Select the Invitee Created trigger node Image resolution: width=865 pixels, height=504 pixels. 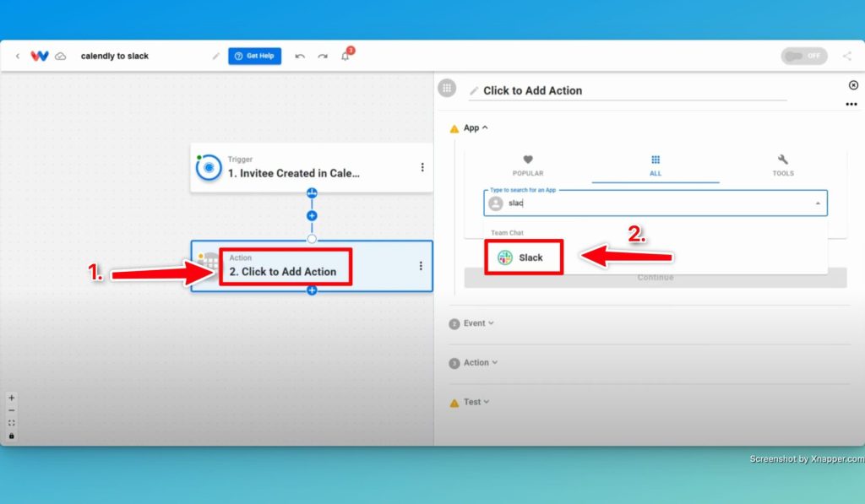point(312,168)
